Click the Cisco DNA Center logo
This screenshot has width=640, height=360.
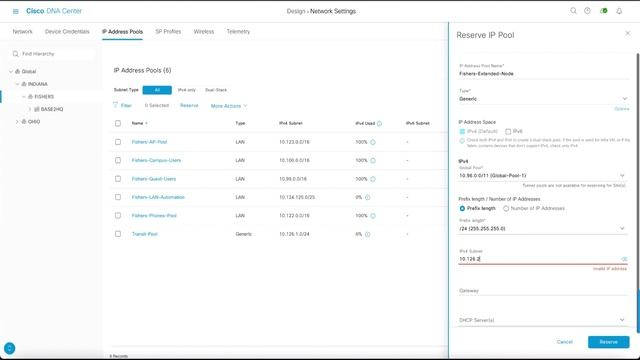(x=54, y=11)
